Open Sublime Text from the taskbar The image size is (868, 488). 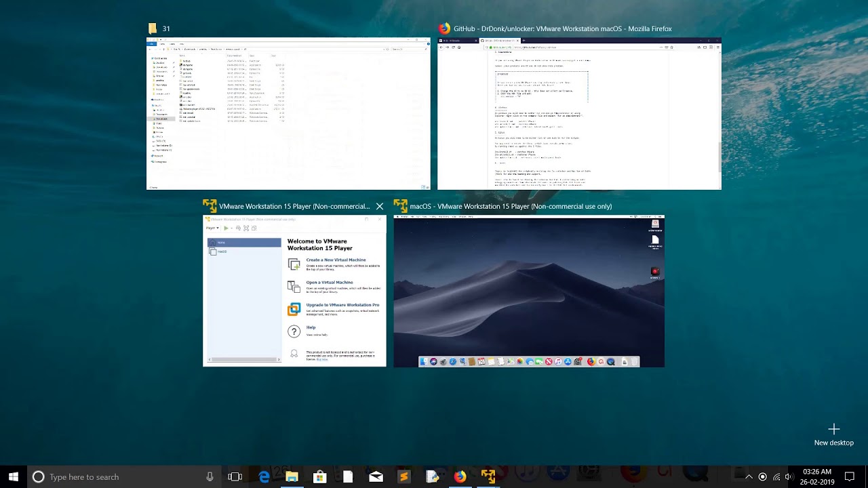coord(403,476)
